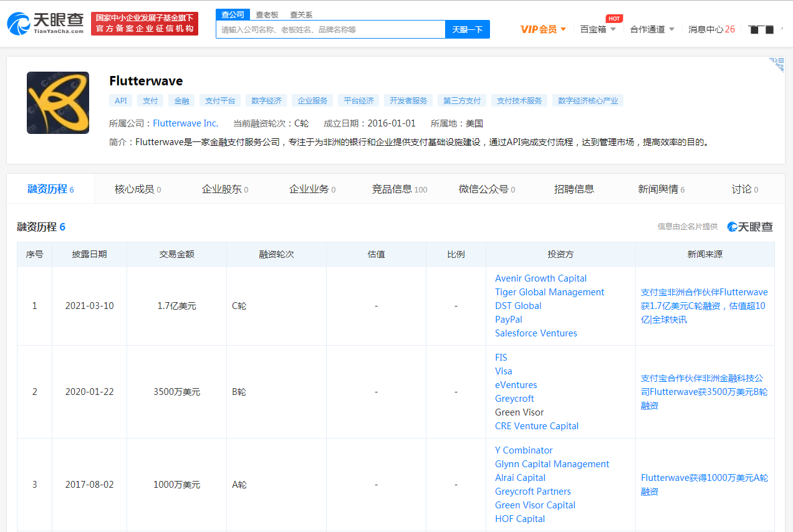793x532 pixels.
Task: Click the 企业服务 tag
Action: pos(312,100)
